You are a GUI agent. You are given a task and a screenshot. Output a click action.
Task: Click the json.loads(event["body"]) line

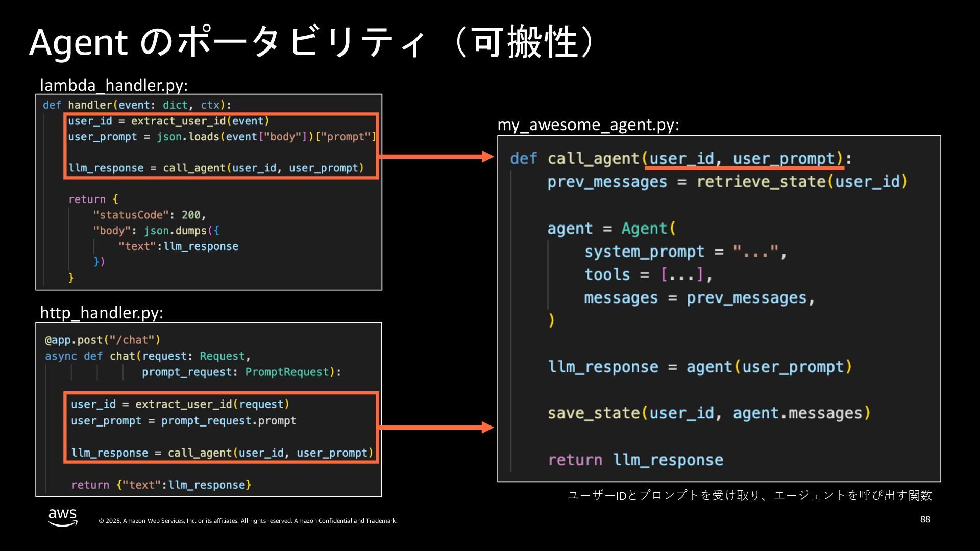click(x=222, y=137)
